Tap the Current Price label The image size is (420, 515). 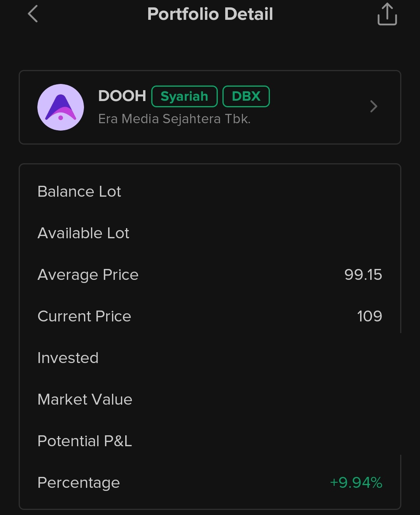(84, 316)
